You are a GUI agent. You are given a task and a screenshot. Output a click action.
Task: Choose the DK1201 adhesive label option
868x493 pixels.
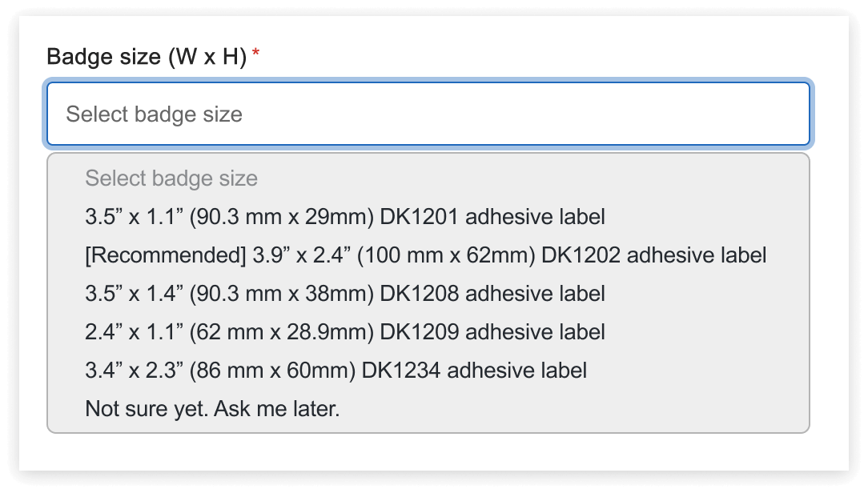click(x=344, y=217)
